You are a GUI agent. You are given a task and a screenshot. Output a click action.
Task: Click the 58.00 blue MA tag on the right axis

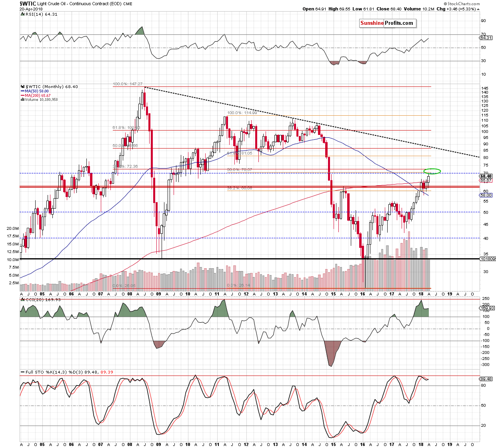point(486,195)
